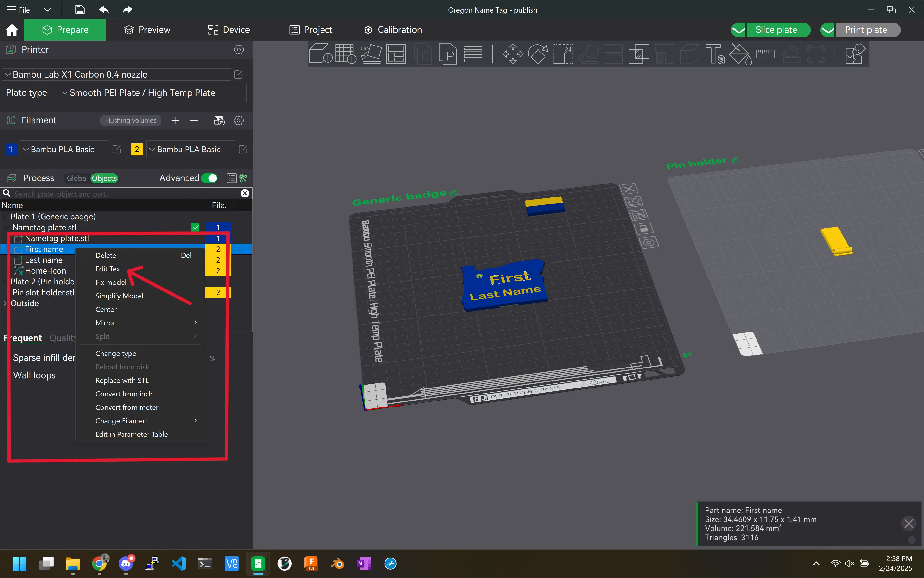Click the Arrange all objects icon

(396, 53)
